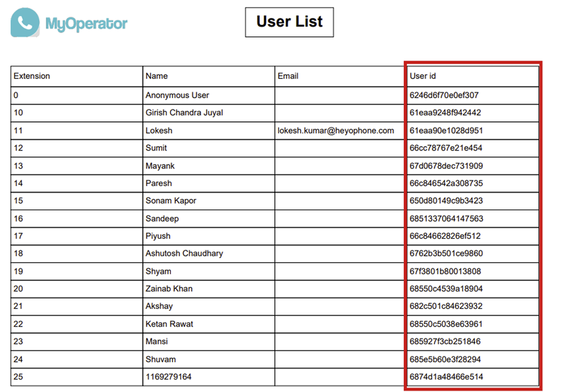Viewport: 561px width, 392px height.
Task: Select the User id column header
Action: 423,76
